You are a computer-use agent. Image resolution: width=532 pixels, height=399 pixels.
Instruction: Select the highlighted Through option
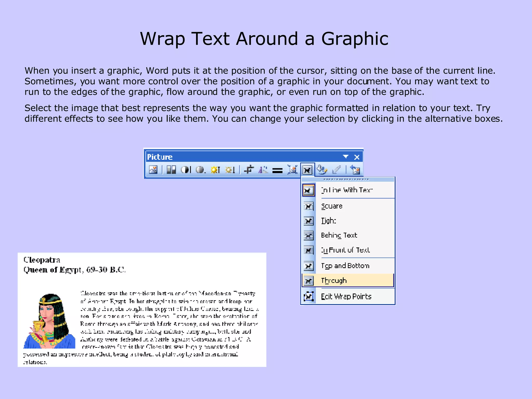pyautogui.click(x=348, y=281)
